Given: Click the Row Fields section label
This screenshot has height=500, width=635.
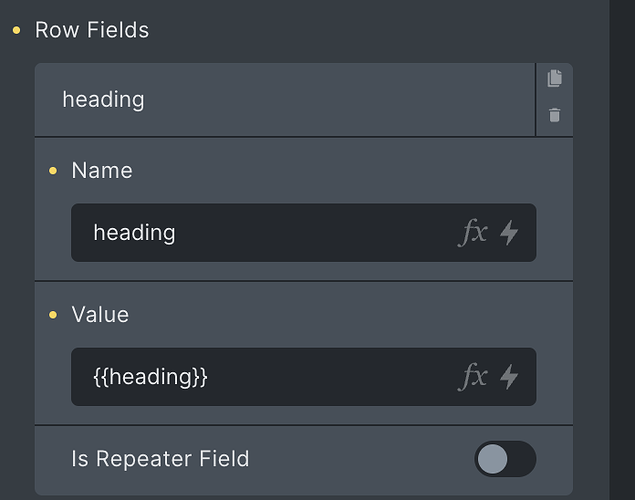Looking at the screenshot, I should point(92,30).
